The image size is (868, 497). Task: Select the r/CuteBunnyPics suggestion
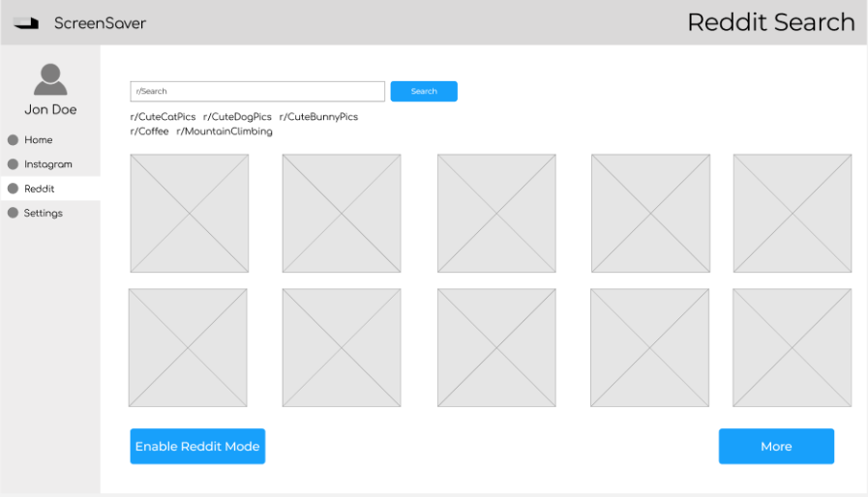click(x=319, y=117)
